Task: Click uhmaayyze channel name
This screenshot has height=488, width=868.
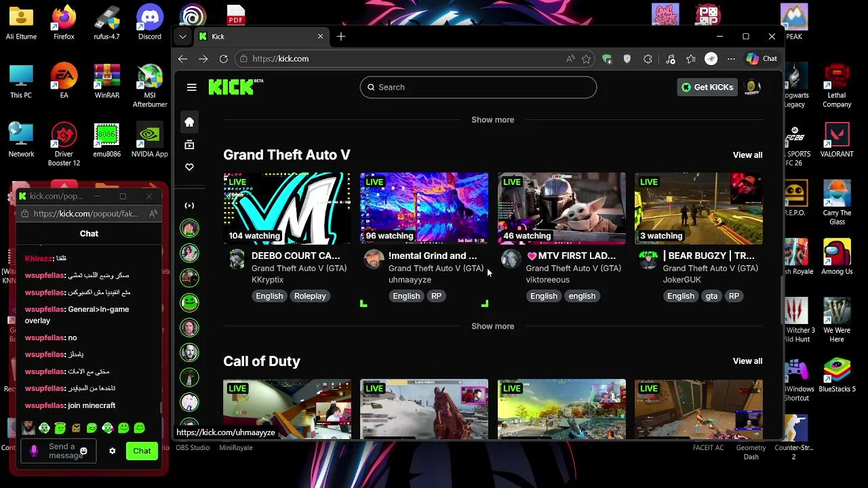Action: click(x=410, y=280)
